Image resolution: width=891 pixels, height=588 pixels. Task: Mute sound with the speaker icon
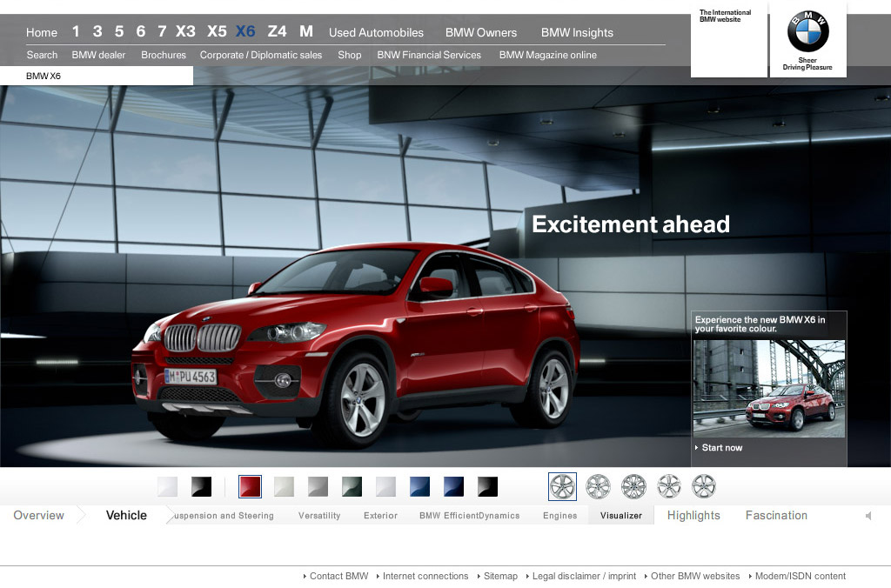coord(868,516)
